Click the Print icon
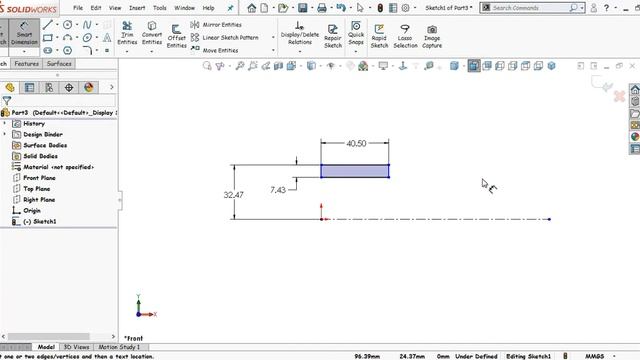Viewport: 640px width, 360px height. [322, 8]
